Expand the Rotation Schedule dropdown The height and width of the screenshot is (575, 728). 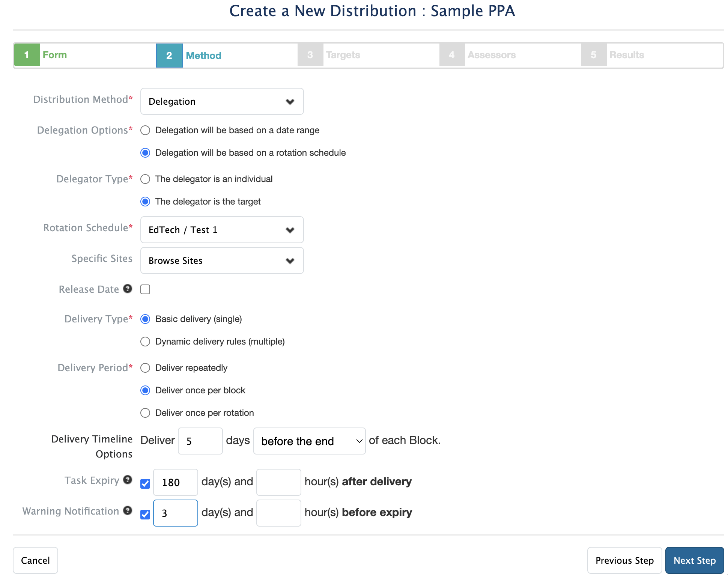(222, 230)
